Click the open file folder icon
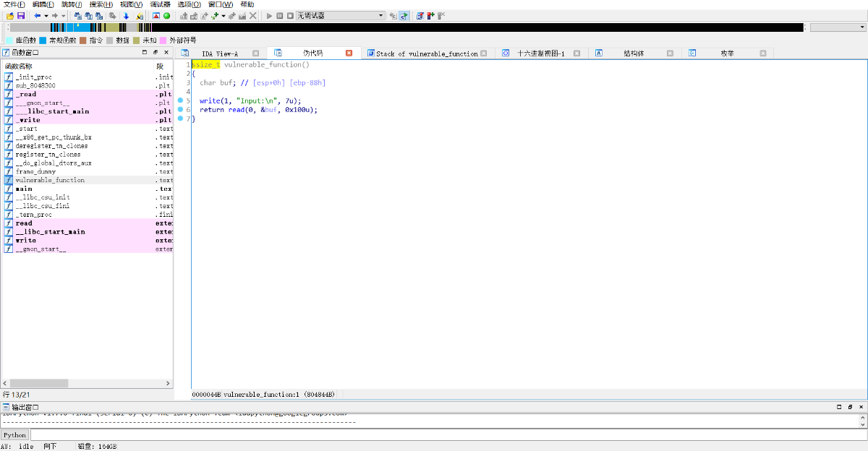This screenshot has width=868, height=451. (9, 16)
